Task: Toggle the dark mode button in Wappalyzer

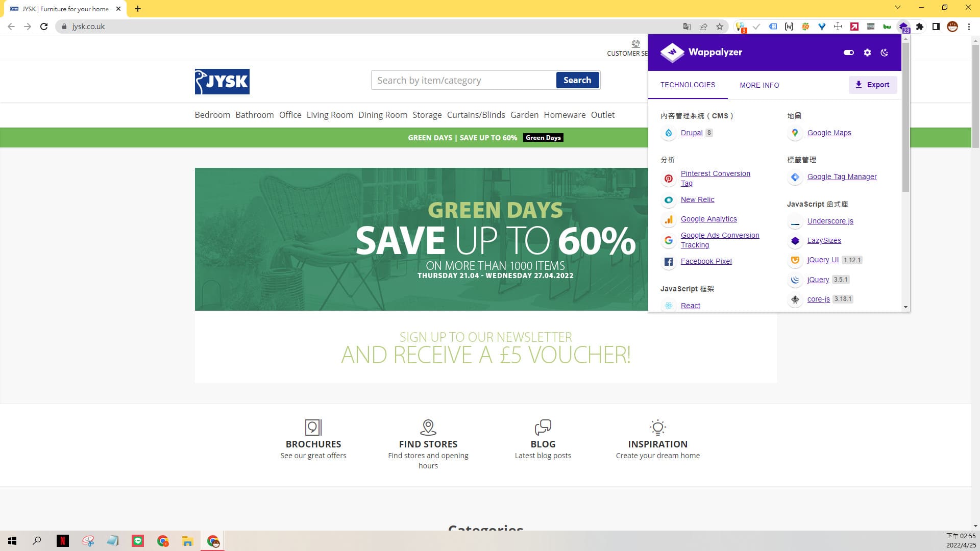Action: pos(886,53)
